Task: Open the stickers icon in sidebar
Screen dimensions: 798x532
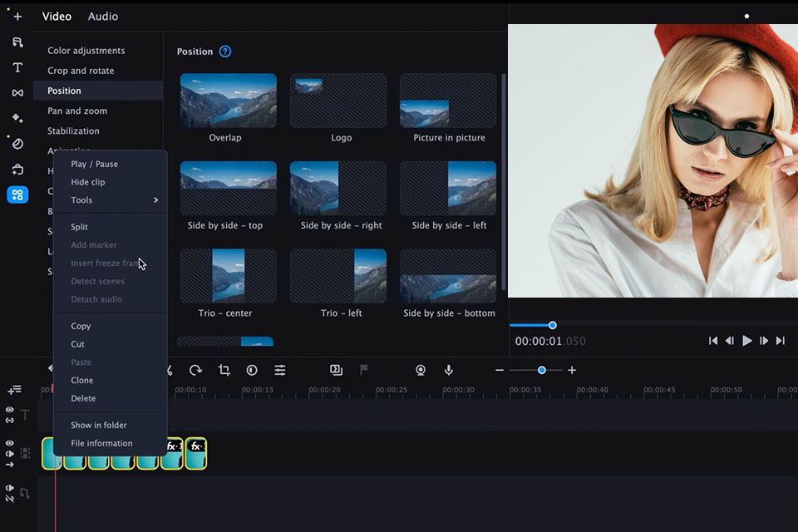Action: pos(17,144)
